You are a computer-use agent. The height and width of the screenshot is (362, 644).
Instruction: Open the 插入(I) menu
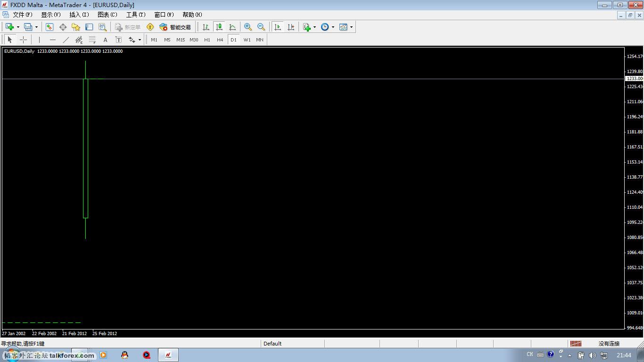click(79, 15)
